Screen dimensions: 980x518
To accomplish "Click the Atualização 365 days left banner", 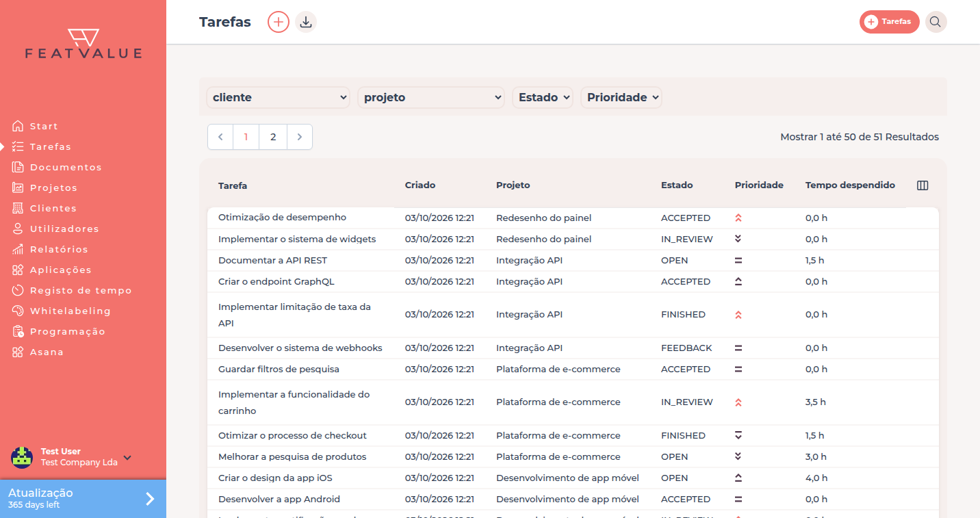I will [83, 498].
